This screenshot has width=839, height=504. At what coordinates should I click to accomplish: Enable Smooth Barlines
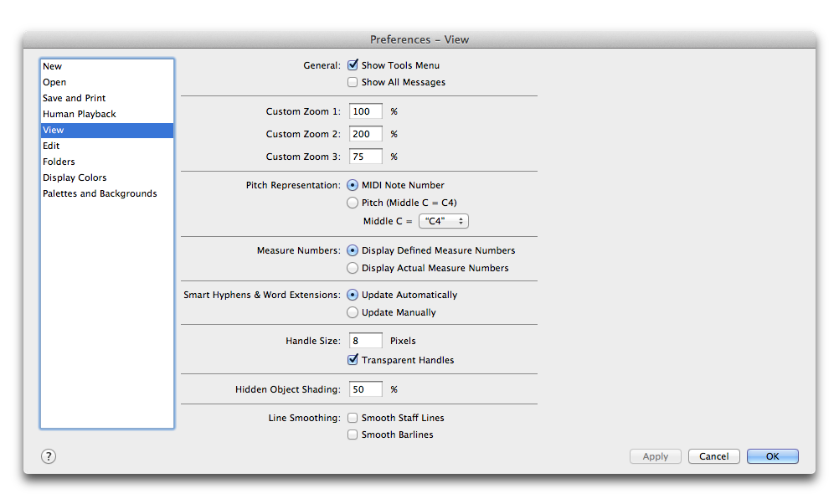(x=353, y=434)
